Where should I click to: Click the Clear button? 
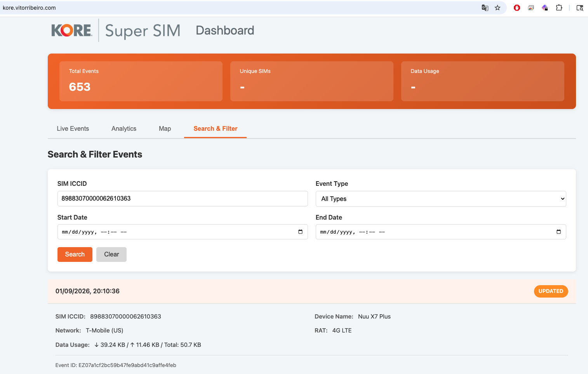pos(111,254)
